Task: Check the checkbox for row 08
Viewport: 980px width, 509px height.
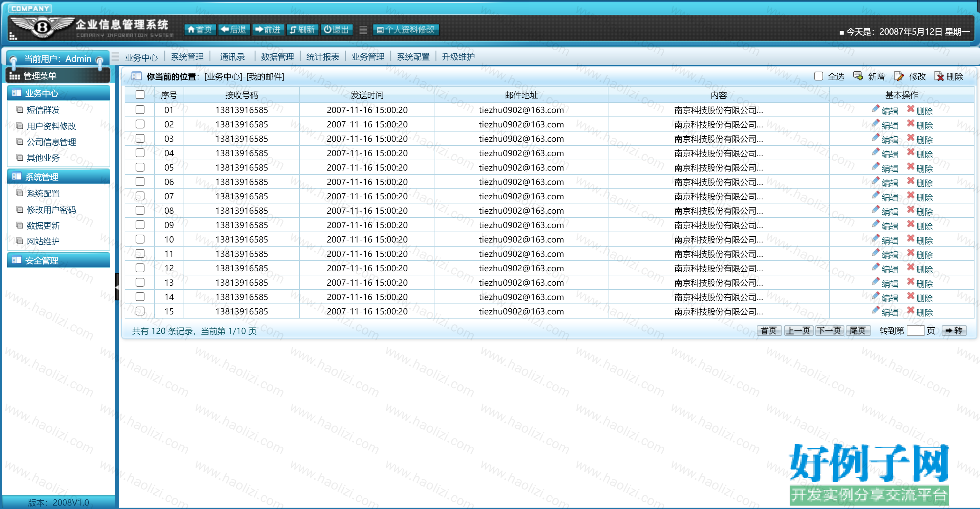Action: [x=140, y=210]
